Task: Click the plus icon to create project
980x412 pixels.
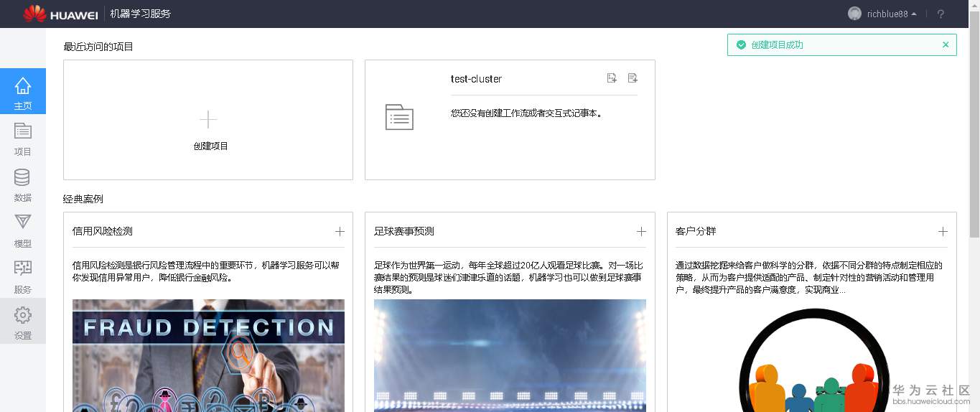Action: tap(208, 119)
